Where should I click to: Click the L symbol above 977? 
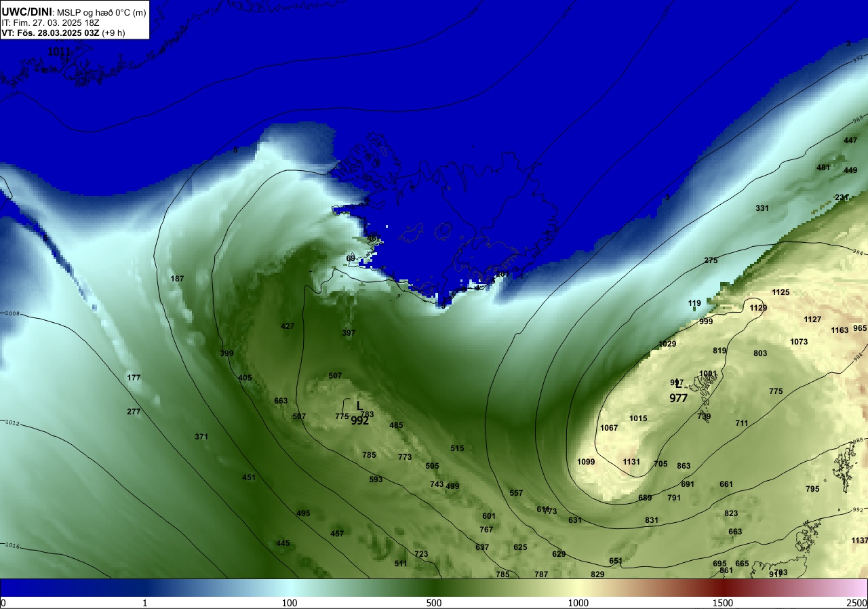point(678,384)
